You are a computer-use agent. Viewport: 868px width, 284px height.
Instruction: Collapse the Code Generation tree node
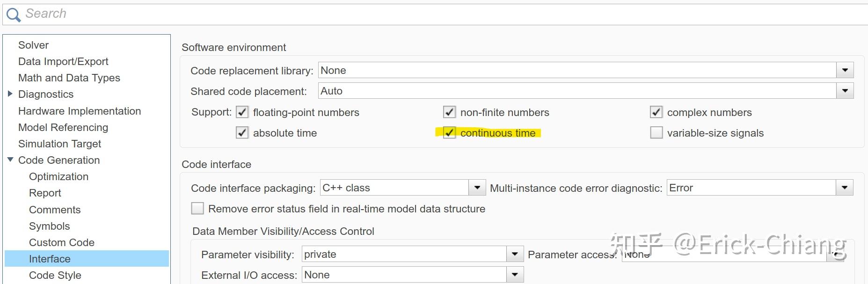coord(10,160)
